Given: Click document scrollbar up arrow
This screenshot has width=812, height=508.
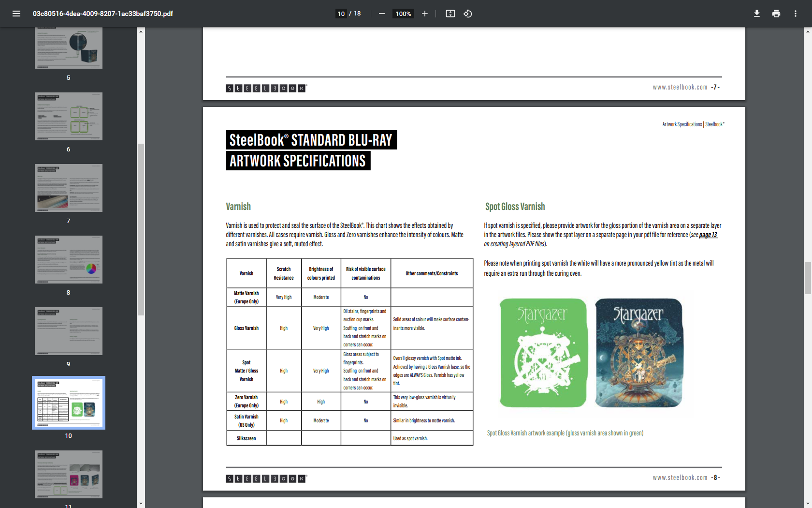Looking at the screenshot, I should pyautogui.click(x=808, y=31).
